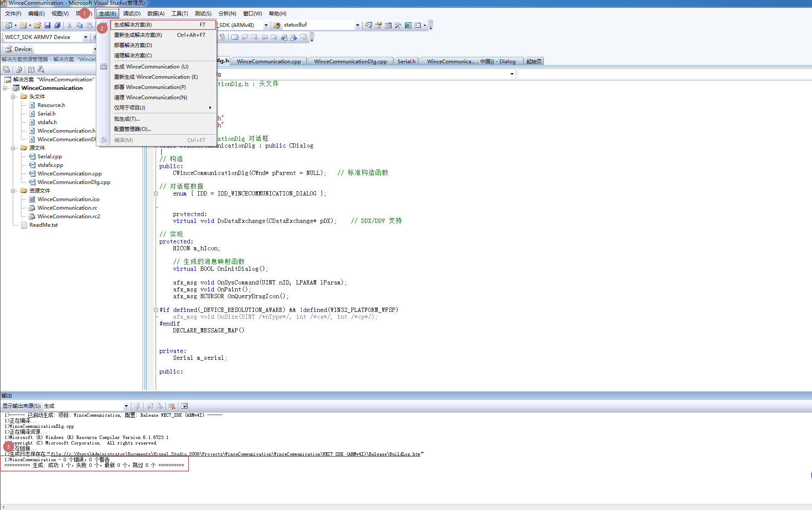Viewport: 812px width, 510px height.
Task: Switch to the Serial.h tab
Action: click(x=406, y=62)
